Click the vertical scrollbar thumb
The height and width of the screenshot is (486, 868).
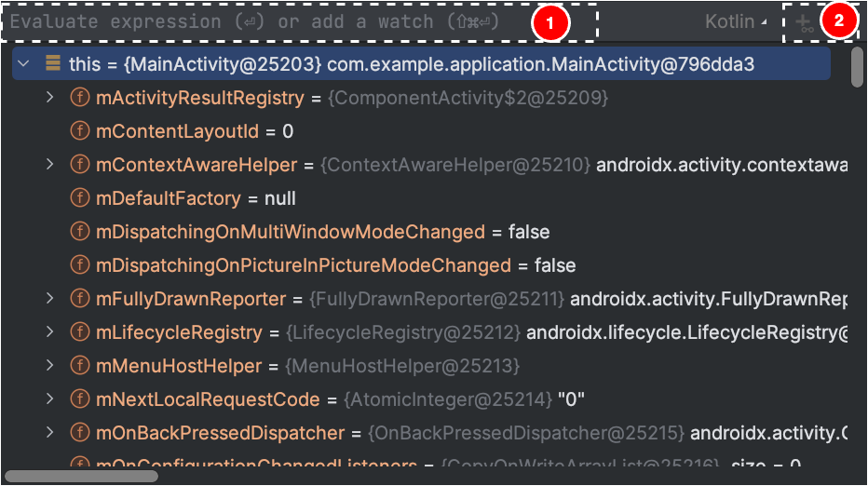click(858, 67)
